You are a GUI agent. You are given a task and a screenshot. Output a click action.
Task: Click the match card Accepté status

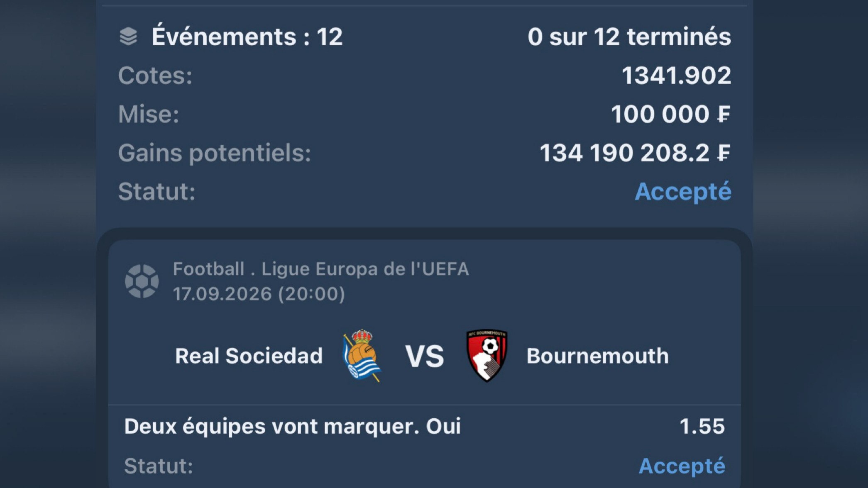pyautogui.click(x=682, y=466)
